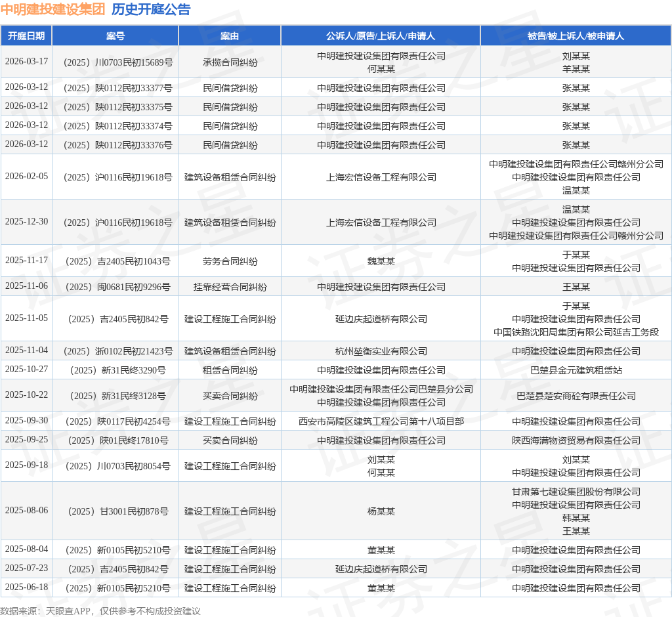Image resolution: width=672 pixels, height=617 pixels.
Task: Click defendant 巴楚县金元建筑租赁站
Action: click(576, 370)
